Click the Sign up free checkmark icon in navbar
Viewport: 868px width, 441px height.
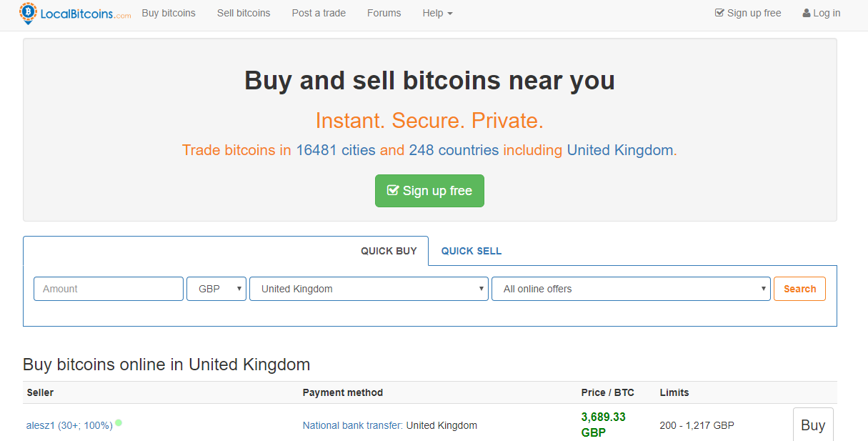coord(719,13)
